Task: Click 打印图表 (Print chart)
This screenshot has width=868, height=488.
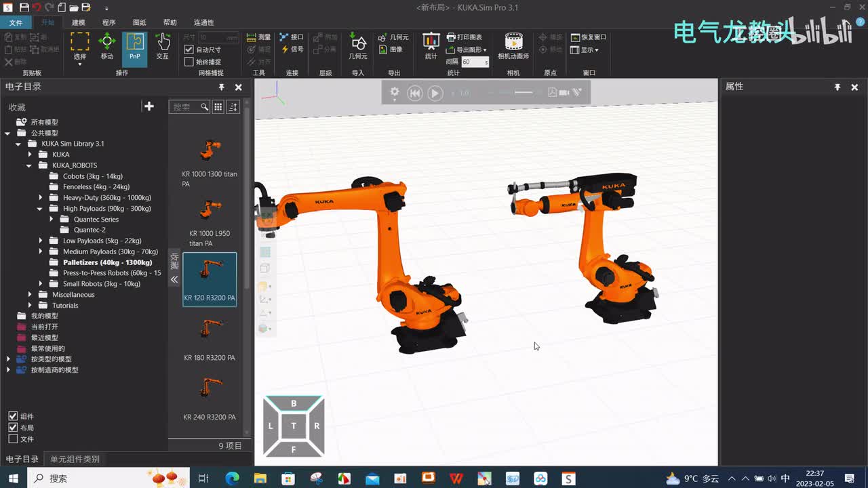Action: 465,37
